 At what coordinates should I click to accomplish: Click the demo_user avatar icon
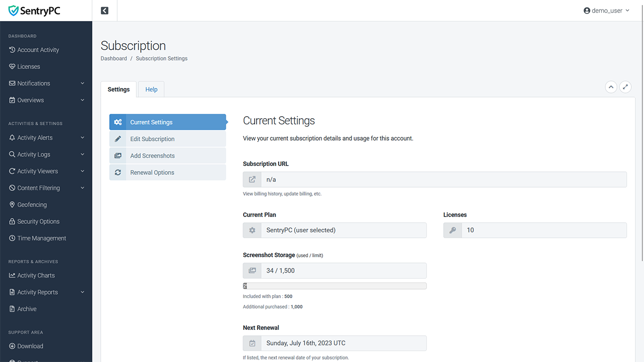click(587, 11)
